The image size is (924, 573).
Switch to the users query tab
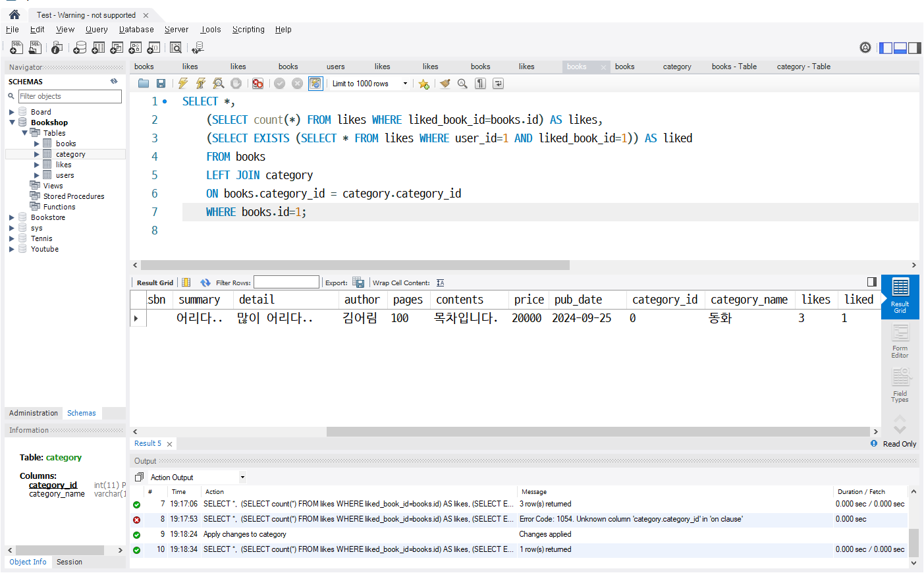coord(336,67)
